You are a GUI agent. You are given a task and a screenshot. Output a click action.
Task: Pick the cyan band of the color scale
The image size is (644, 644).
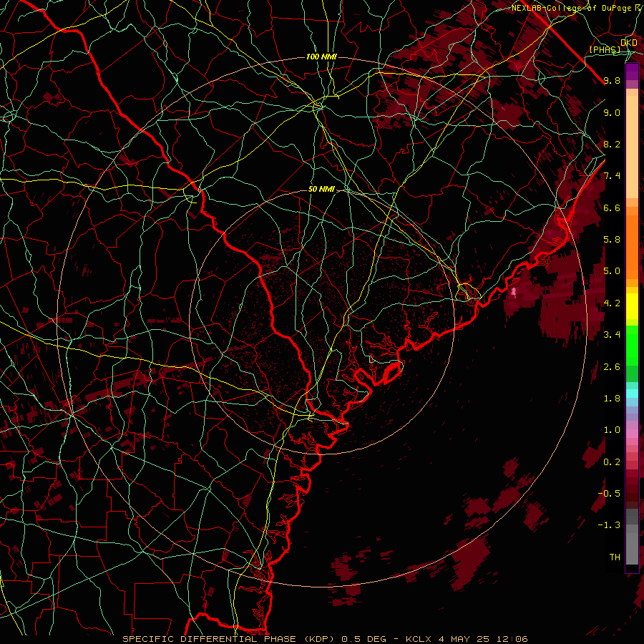(632, 394)
